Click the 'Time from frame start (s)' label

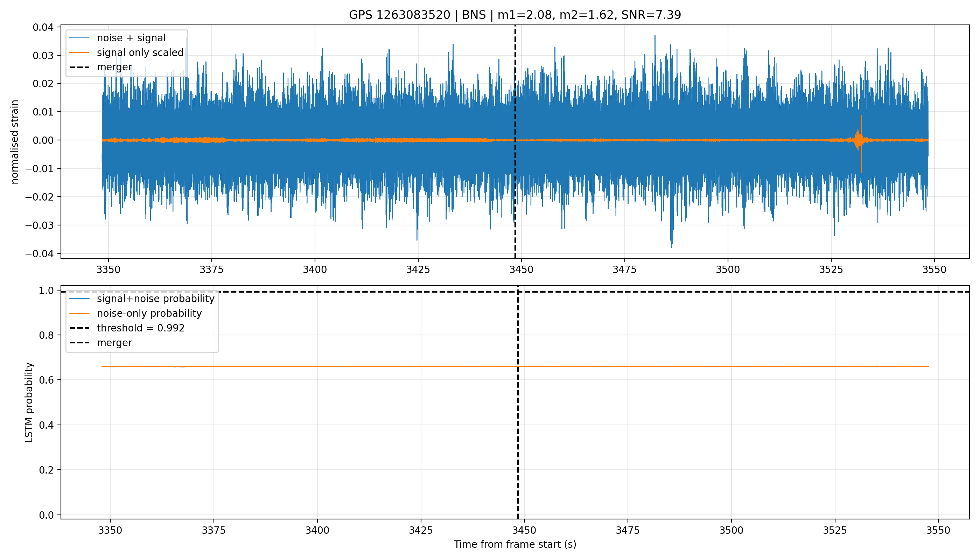tap(515, 544)
